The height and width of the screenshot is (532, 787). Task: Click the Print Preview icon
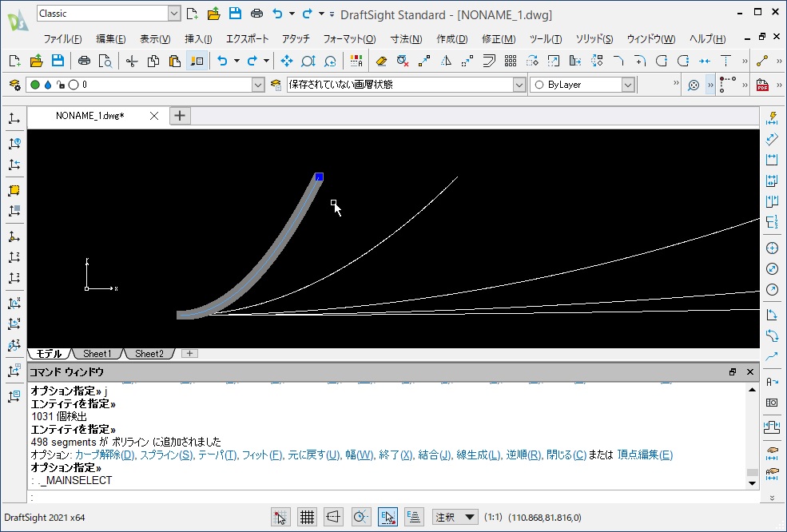(105, 62)
